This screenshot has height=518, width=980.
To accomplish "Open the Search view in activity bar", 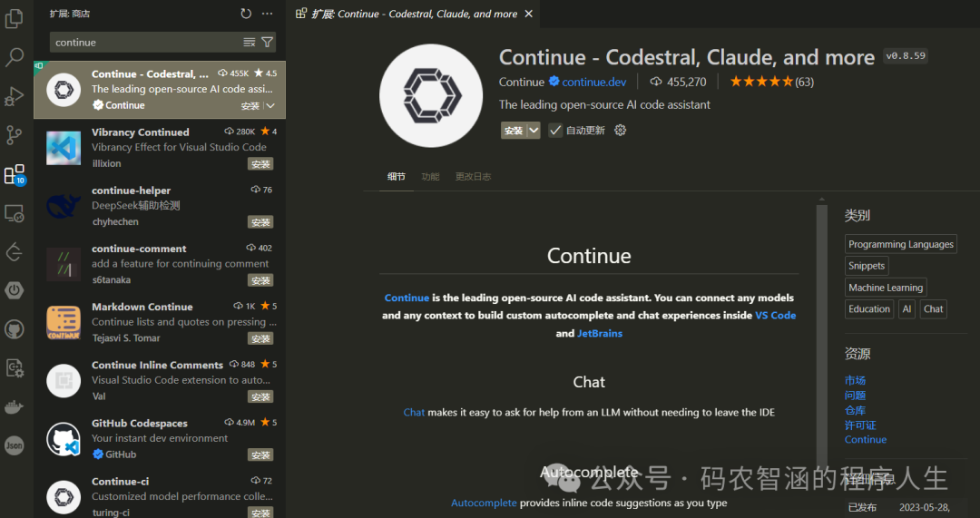I will [14, 57].
